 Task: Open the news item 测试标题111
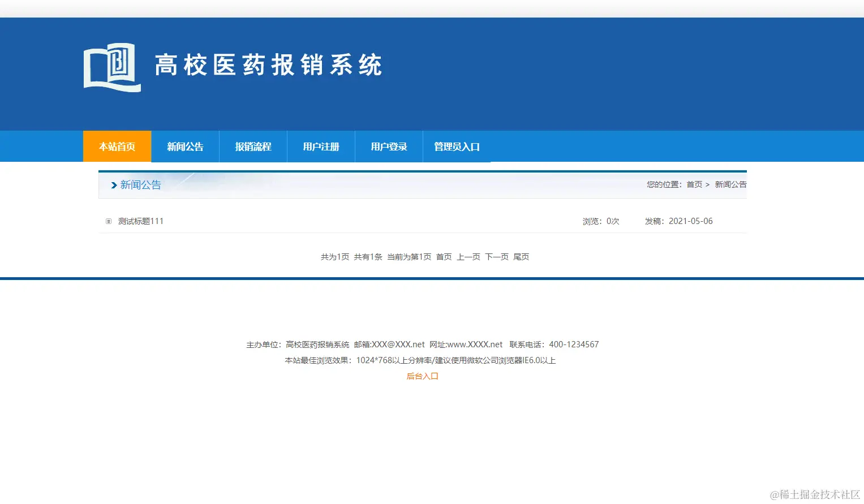tap(141, 221)
